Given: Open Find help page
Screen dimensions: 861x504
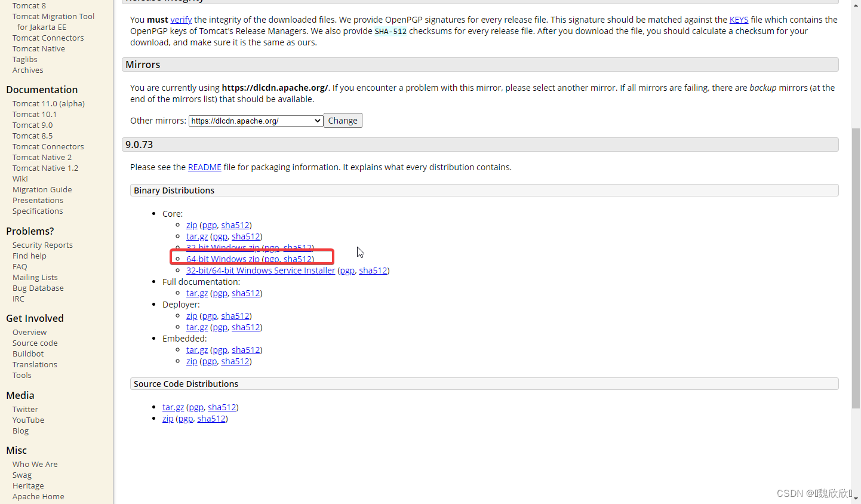Looking at the screenshot, I should [x=29, y=256].
